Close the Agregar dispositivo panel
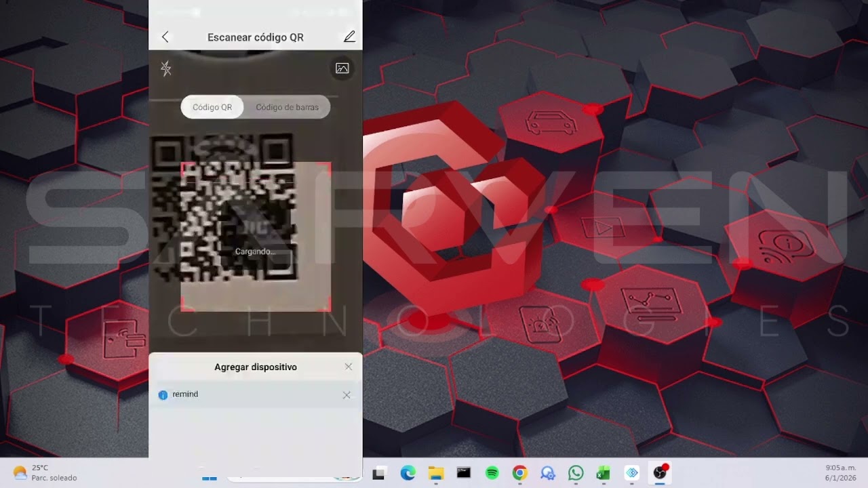 click(x=349, y=367)
